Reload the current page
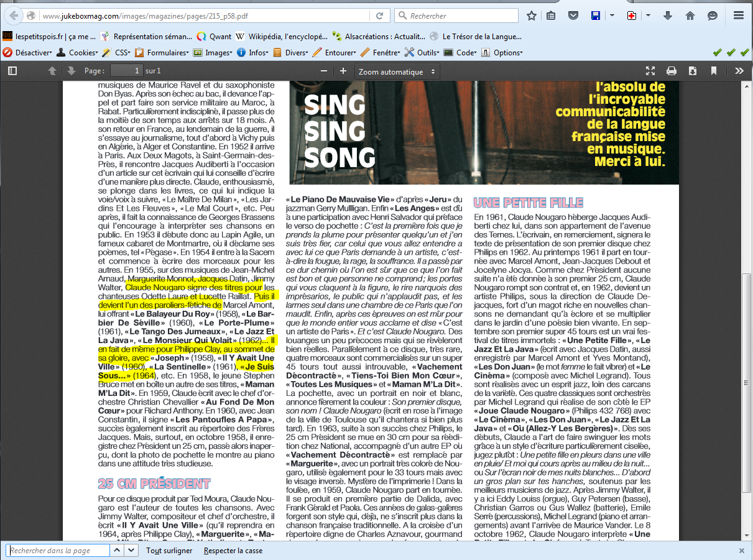Viewport: 753px width, 560px height. [x=379, y=16]
